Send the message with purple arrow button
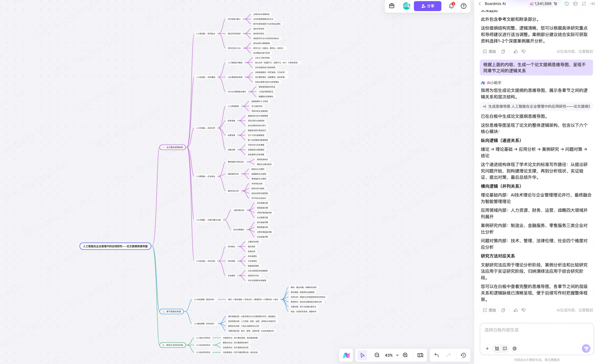Screen dimensions: 597x364 coord(586,349)
